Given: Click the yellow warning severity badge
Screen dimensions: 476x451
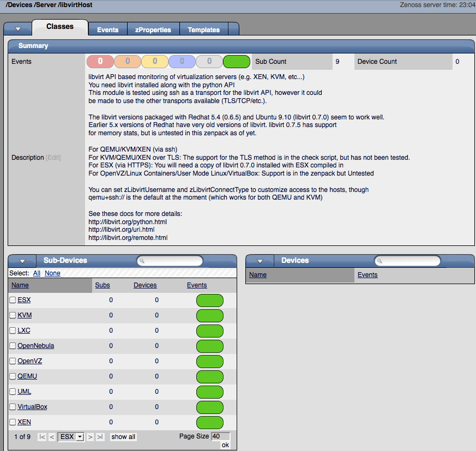Looking at the screenshot, I should coord(154,62).
